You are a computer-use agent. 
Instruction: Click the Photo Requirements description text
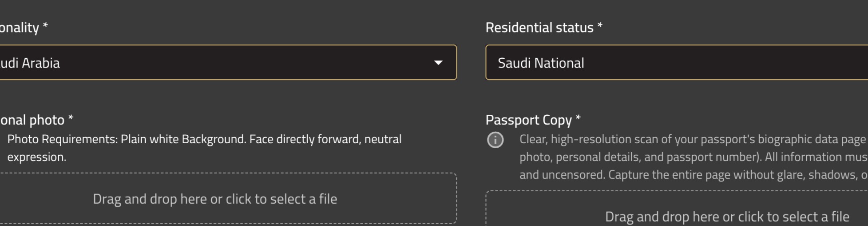204,148
